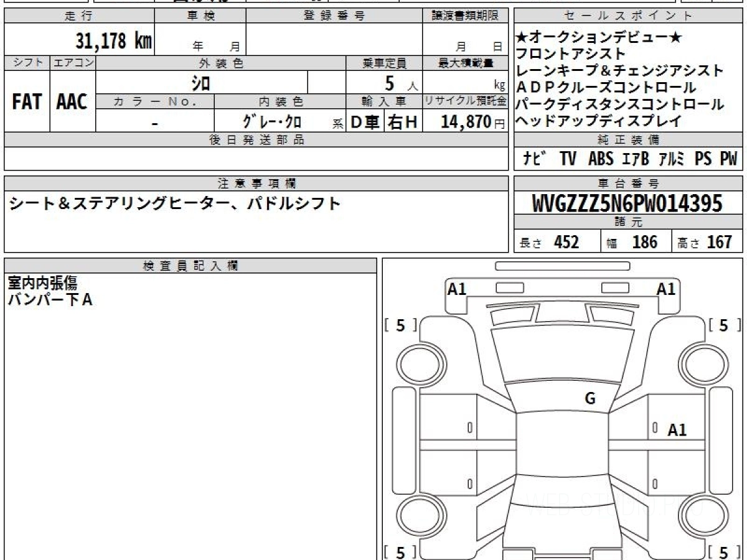The image size is (747, 560).
Task: Click the 乗車定員 header
Action: pyautogui.click(x=384, y=63)
